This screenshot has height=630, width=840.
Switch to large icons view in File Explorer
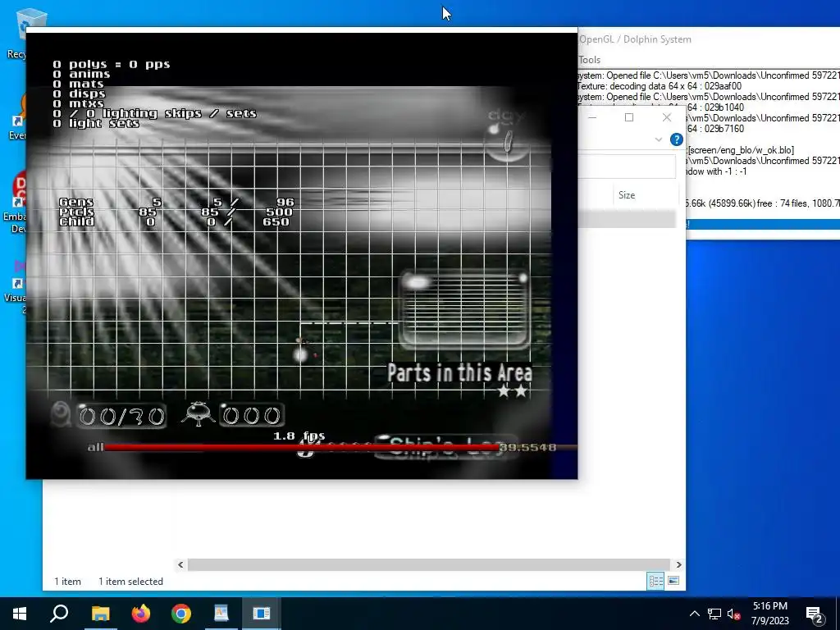click(673, 581)
